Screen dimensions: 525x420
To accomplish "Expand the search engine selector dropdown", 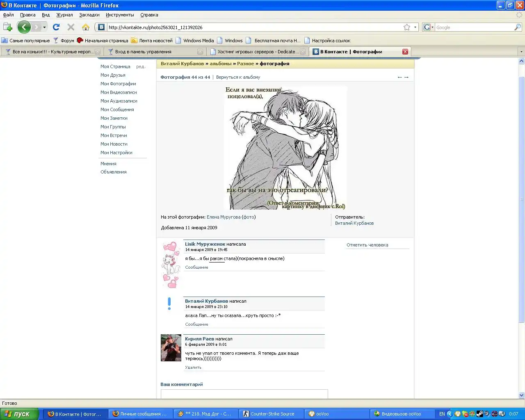I will [x=429, y=27].
